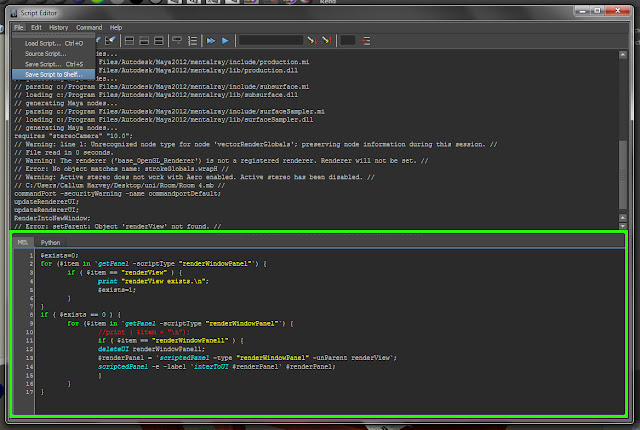Click the 'File read in 0 seconds' line
The height and width of the screenshot is (430, 640).
[x=63, y=152]
